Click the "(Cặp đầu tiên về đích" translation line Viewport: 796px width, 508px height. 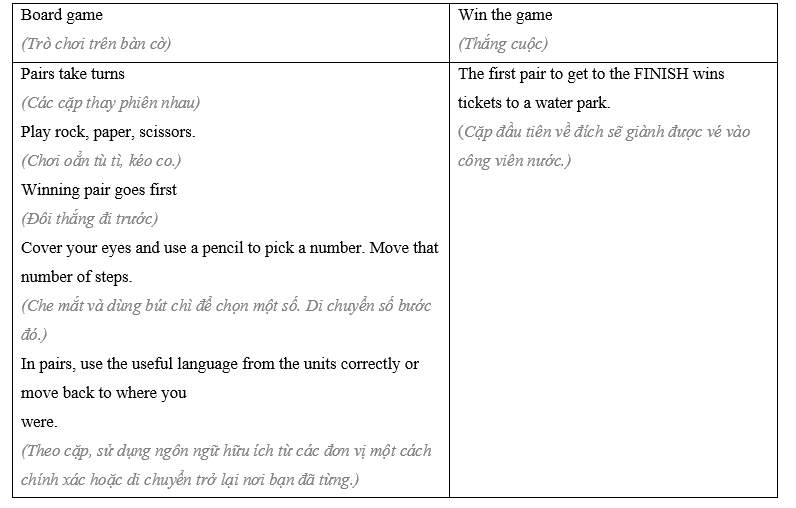tap(604, 132)
